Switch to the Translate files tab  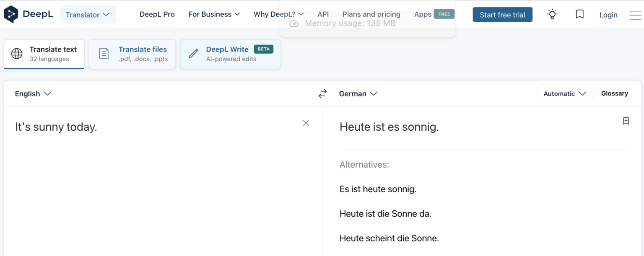[132, 54]
